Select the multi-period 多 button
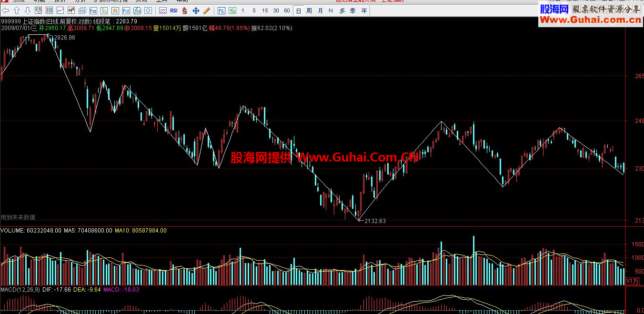Screen dimensions: 644x314 tap(342, 10)
